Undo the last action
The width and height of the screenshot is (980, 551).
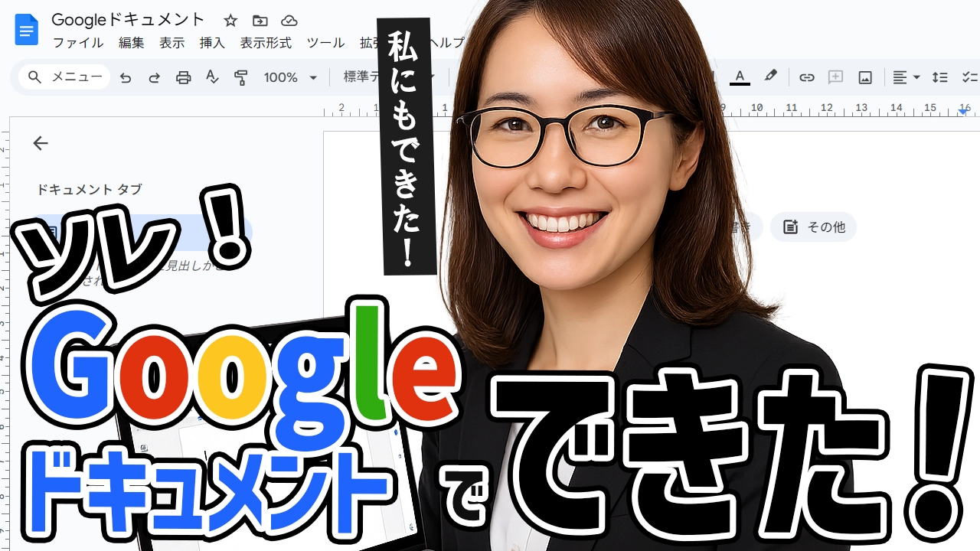pos(126,77)
